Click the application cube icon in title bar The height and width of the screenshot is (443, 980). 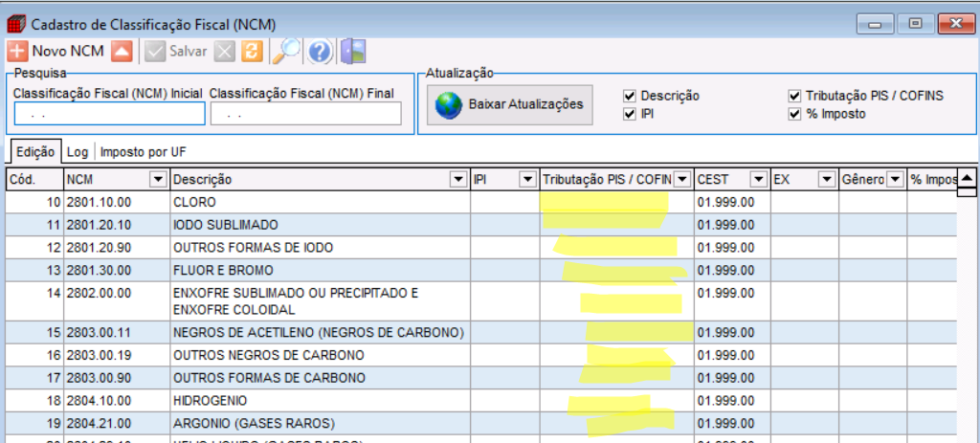pyautogui.click(x=16, y=24)
